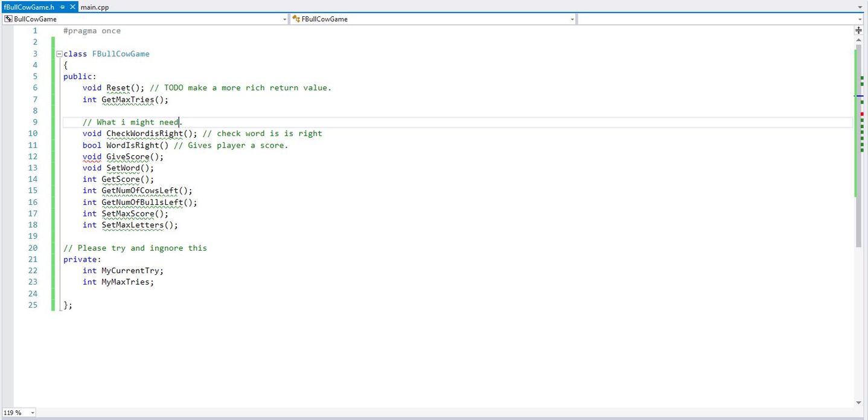The width and height of the screenshot is (868, 420).
Task: Close the fBullCowGame.h tab
Action: 73,7
